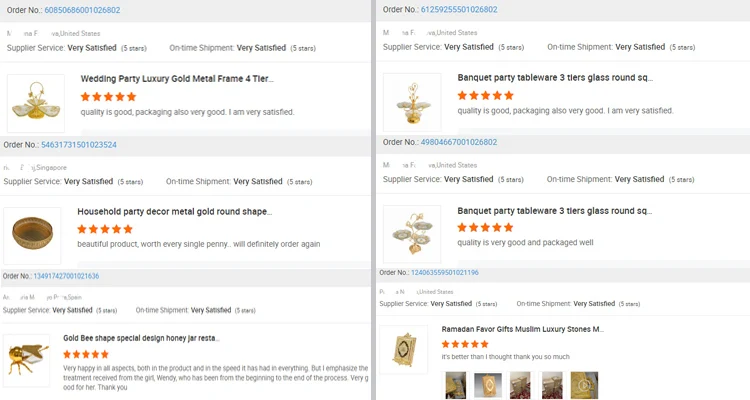Image resolution: width=750 pixels, height=400 pixels.
Task: Click the Ramadan gift box product thumbnail
Action: click(406, 350)
